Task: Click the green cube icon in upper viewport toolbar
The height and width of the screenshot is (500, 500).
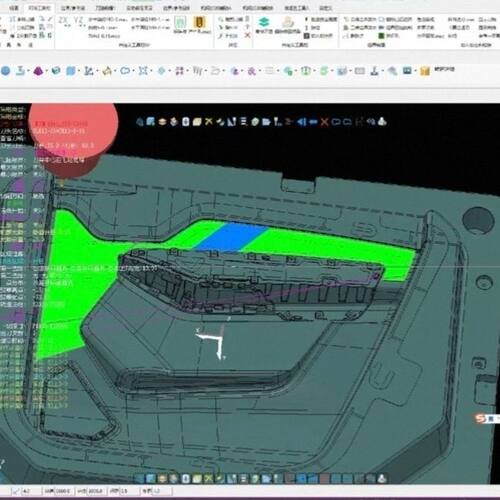Action: click(255, 122)
